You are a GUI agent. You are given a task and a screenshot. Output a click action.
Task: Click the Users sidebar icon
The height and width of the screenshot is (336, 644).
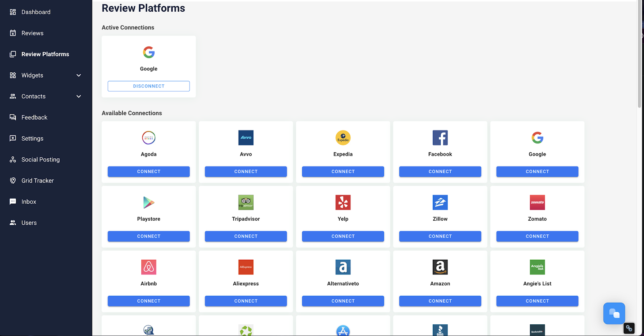coord(13,223)
